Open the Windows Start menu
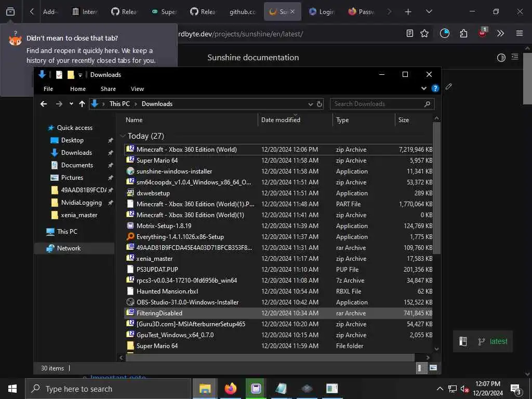This screenshot has height=399, width=532. point(12,389)
